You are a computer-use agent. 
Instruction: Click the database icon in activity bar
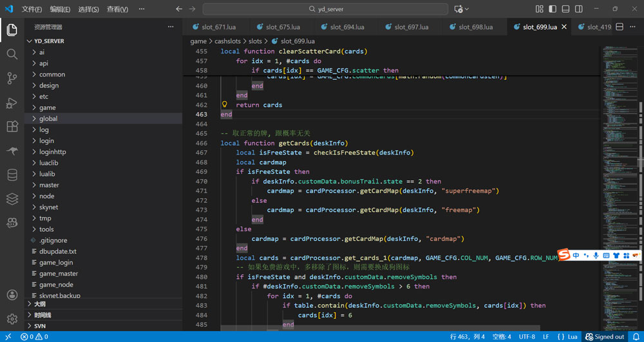(12, 175)
